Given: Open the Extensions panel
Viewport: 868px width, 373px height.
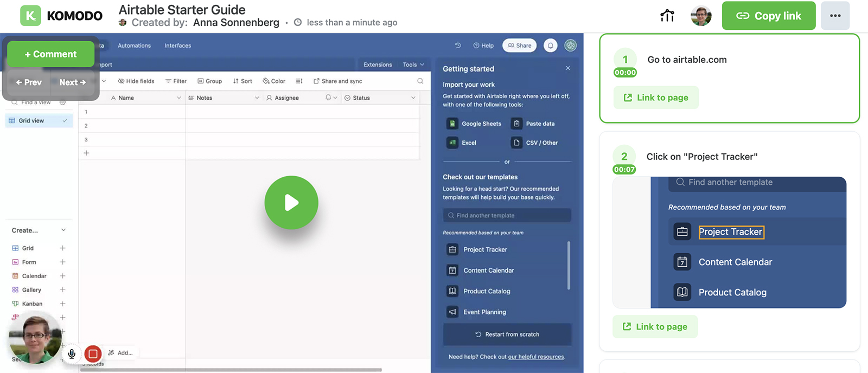Looking at the screenshot, I should coord(378,65).
